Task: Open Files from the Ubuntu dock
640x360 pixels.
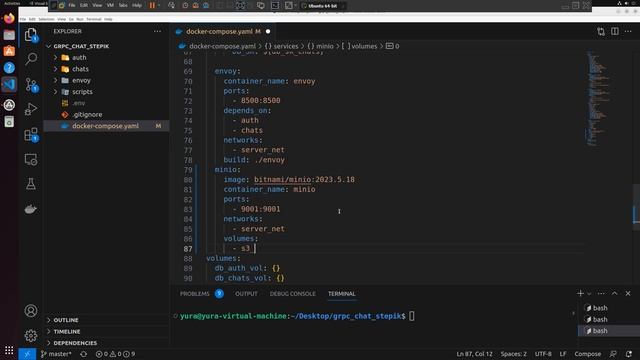Action: (9, 35)
